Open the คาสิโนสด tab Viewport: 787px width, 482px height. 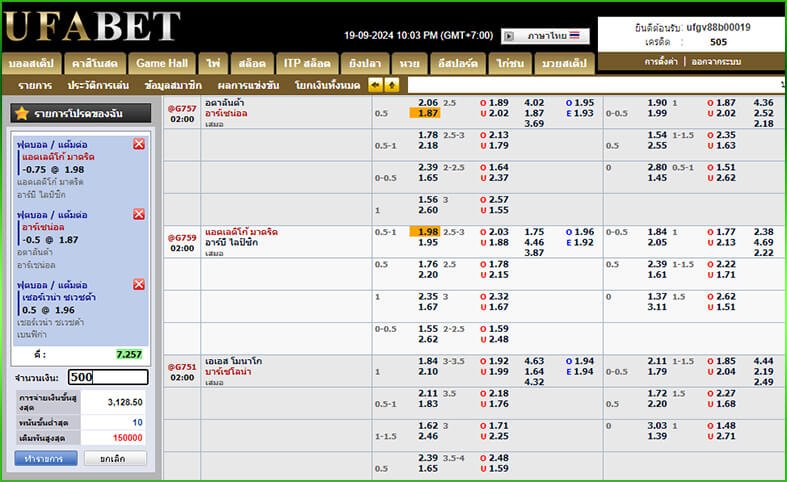click(x=95, y=63)
